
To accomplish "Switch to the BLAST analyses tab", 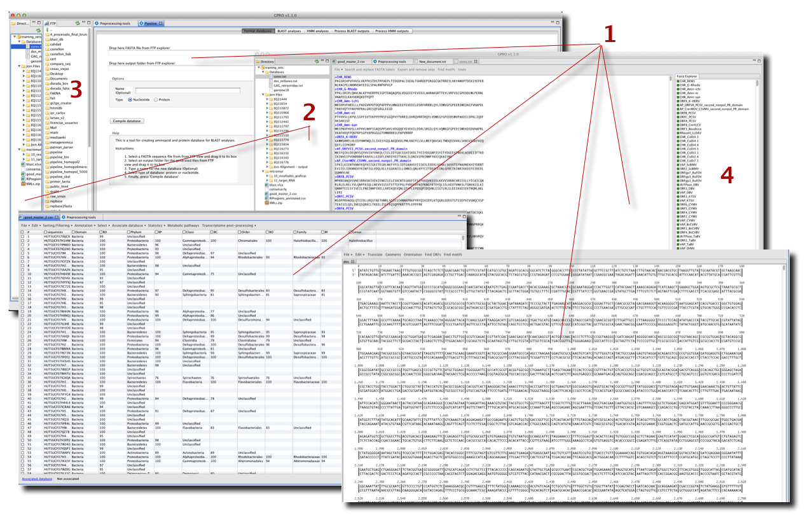I will click(x=289, y=31).
